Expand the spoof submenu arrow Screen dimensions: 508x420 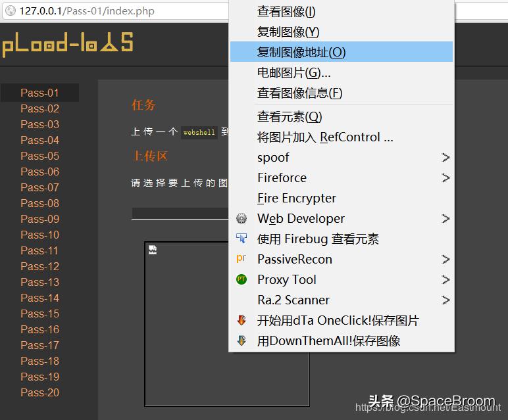pos(445,158)
